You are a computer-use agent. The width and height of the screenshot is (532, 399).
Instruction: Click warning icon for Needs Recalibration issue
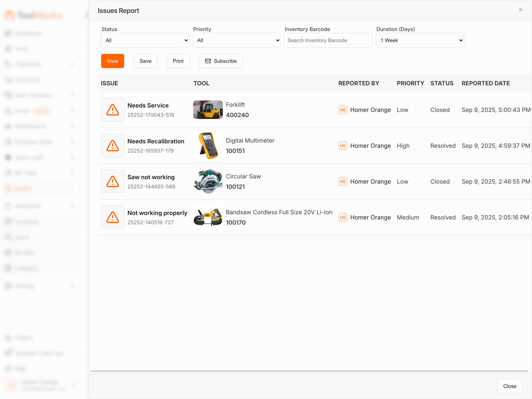click(x=112, y=146)
